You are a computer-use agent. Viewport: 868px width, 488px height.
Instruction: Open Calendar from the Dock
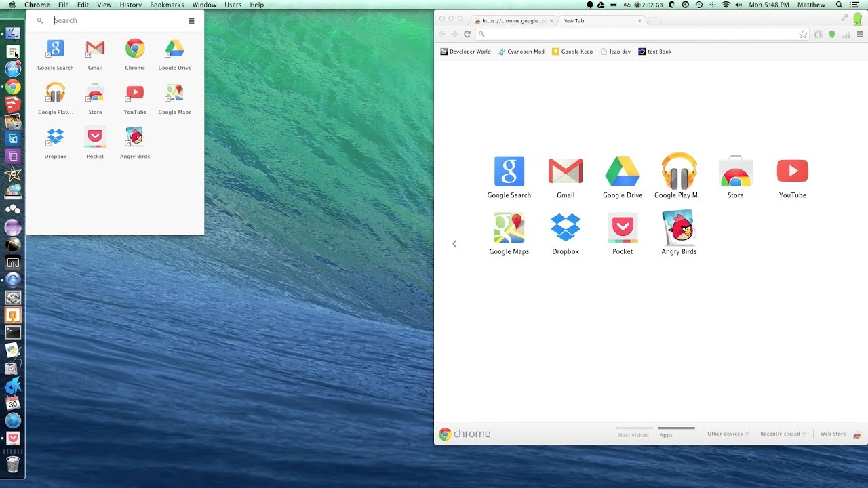pyautogui.click(x=13, y=403)
